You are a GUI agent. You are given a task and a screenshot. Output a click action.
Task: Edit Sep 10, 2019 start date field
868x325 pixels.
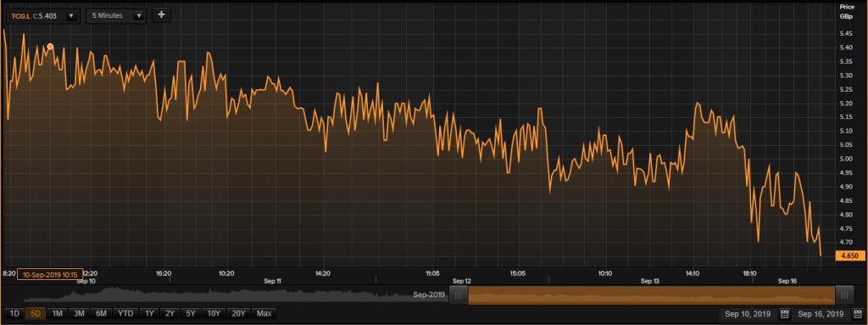(x=748, y=314)
